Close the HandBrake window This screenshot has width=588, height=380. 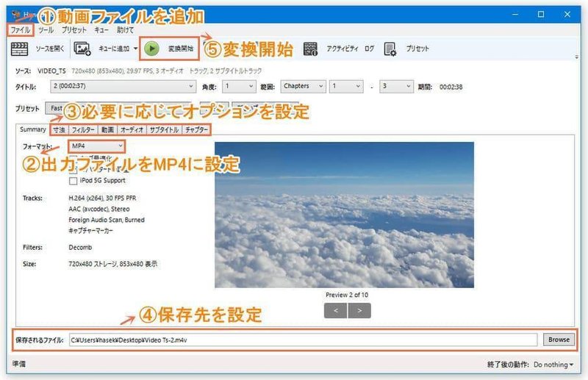point(567,14)
